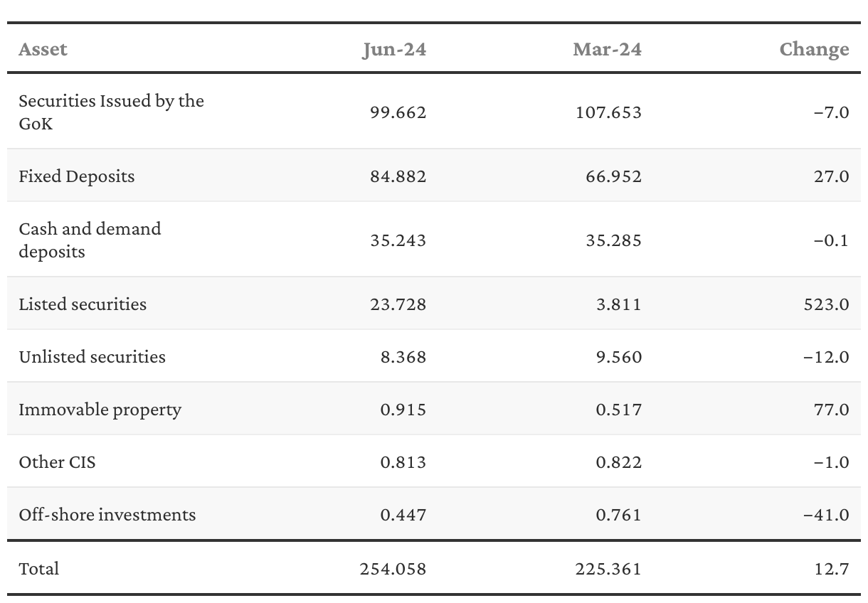Select the Off-shore investments row label
Viewport: 868px width, 603px height.
click(107, 514)
